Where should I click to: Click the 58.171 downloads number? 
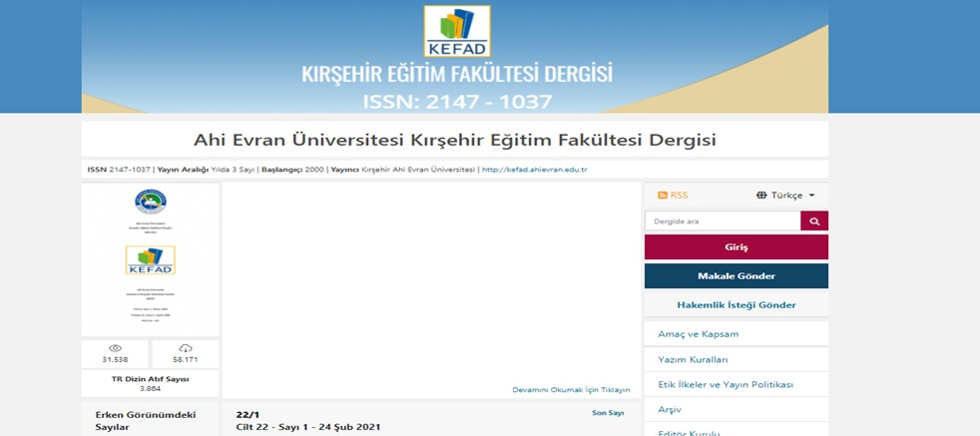186,360
